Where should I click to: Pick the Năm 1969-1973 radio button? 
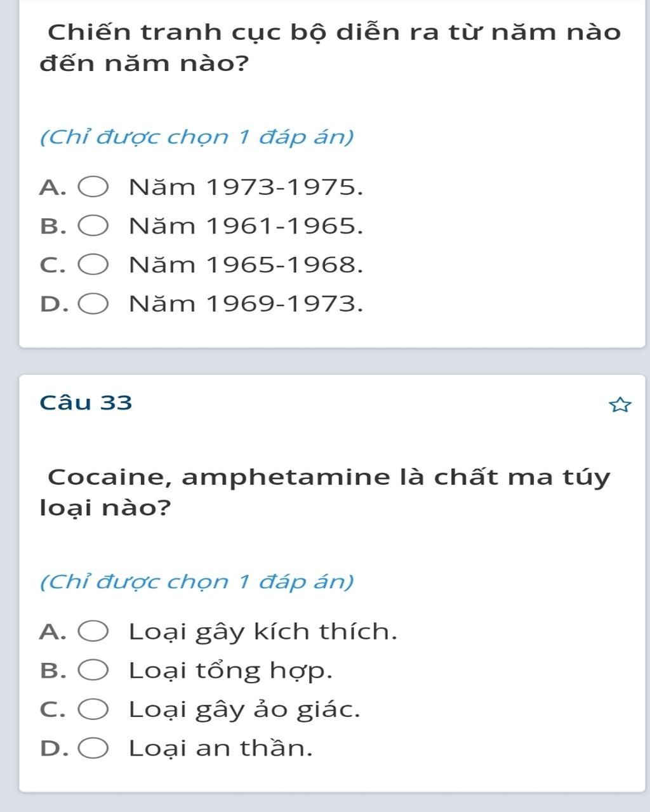[93, 304]
